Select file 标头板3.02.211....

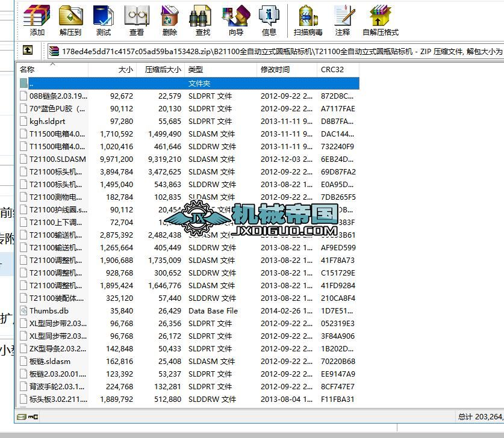tap(189, 399)
